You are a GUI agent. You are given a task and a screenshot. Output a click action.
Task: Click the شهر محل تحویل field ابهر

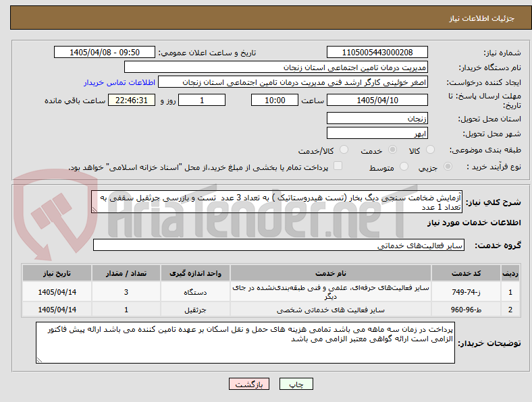click(377, 133)
